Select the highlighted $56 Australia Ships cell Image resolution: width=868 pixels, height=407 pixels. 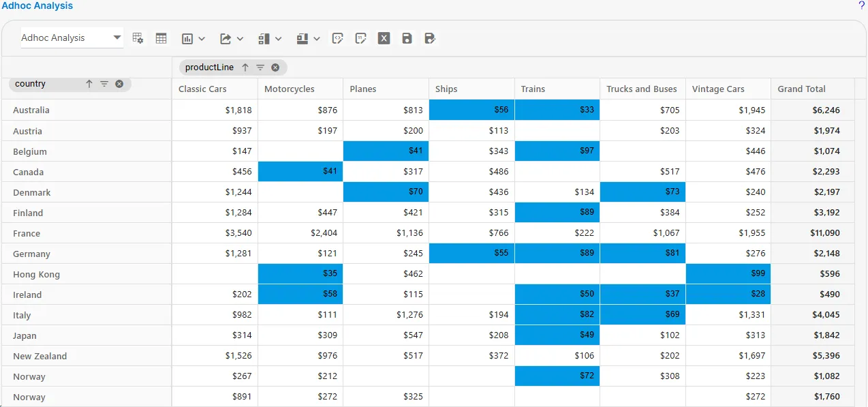tap(471, 110)
